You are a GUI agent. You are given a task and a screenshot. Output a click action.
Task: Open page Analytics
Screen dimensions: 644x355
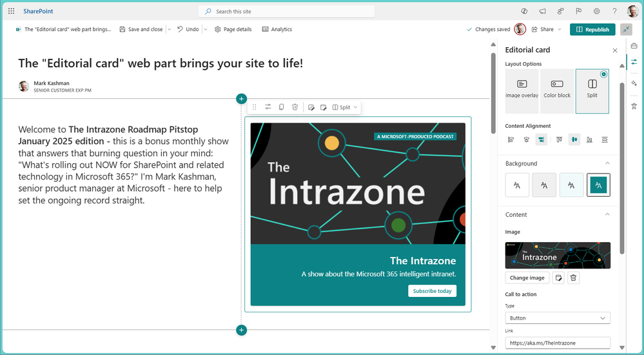(277, 29)
